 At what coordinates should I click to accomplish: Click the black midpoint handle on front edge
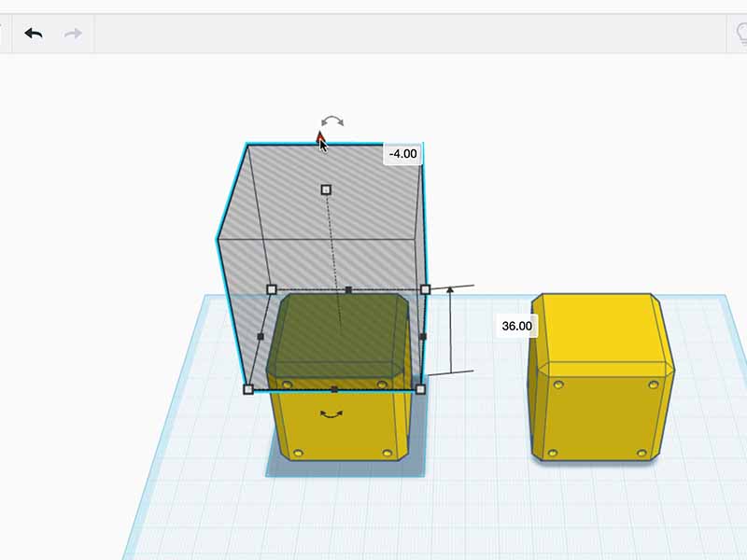(x=334, y=389)
